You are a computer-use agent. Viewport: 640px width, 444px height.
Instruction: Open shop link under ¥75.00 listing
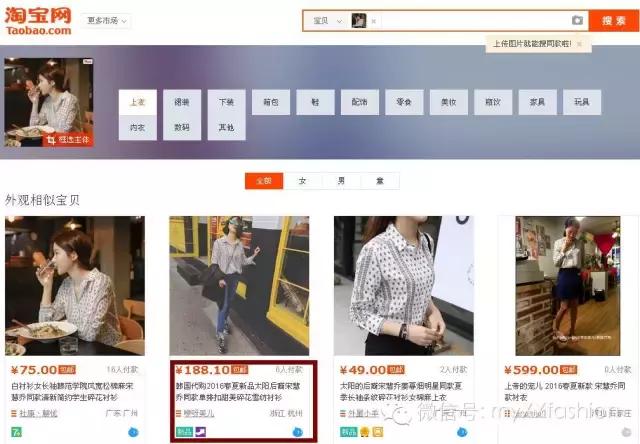[38, 413]
